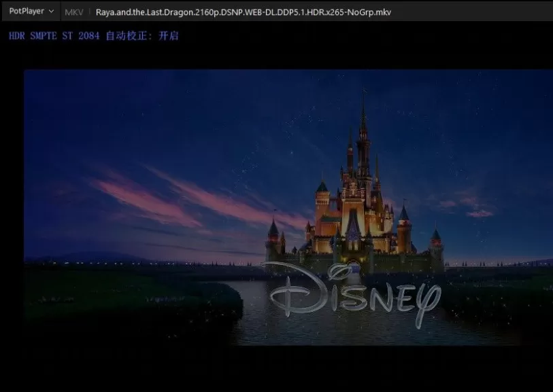Click the Raya.and.the.Last.Dragon file name title
Viewport: 553px width, 392px height.
(x=244, y=12)
